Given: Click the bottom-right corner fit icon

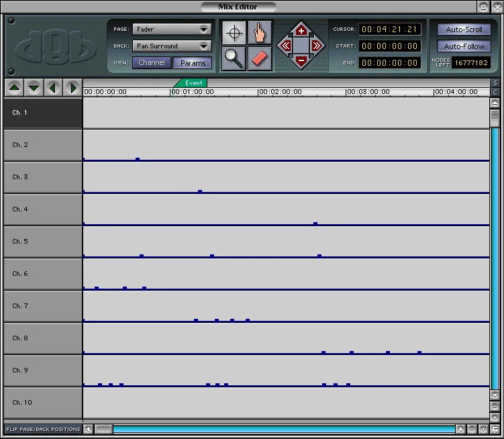Looking at the screenshot, I should (x=495, y=429).
